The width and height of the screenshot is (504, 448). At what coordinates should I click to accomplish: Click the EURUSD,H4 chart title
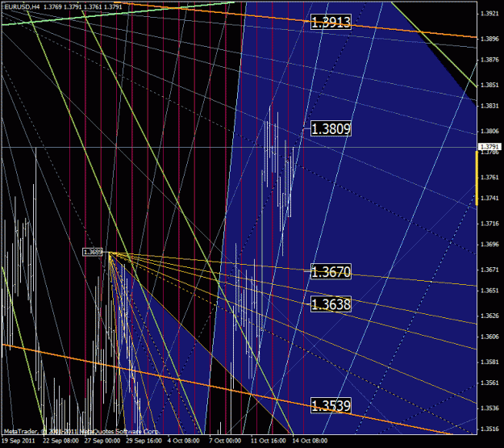pyautogui.click(x=22, y=6)
